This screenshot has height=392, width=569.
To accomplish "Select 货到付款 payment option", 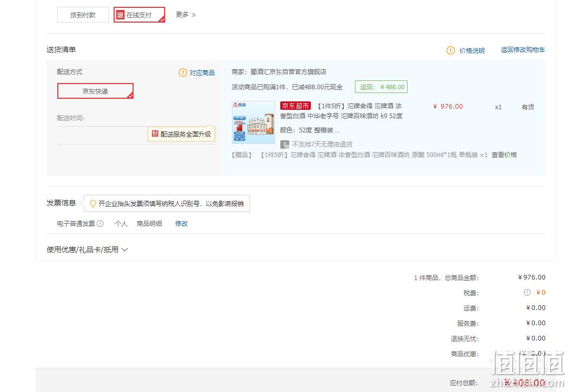I will pyautogui.click(x=83, y=15).
